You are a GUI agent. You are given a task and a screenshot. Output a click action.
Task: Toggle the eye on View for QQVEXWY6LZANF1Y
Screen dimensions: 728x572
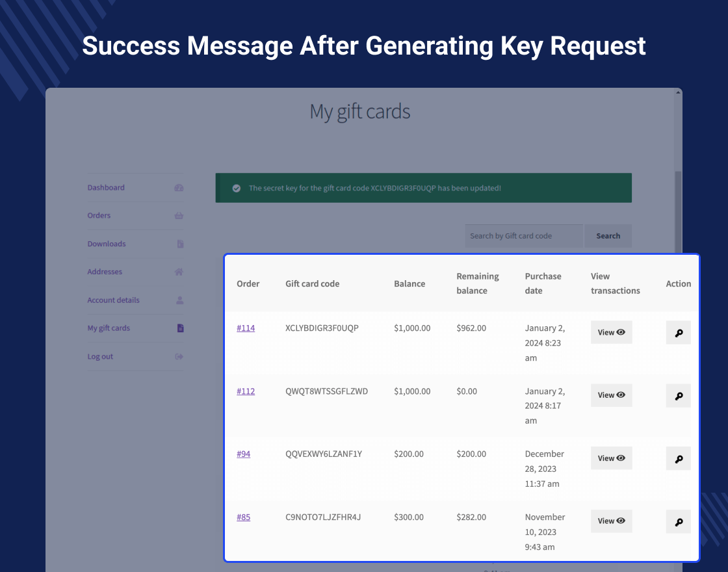[x=619, y=458]
